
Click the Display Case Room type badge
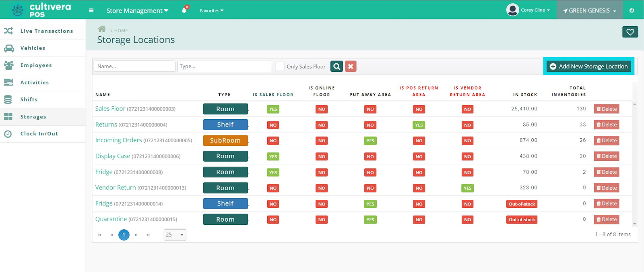225,156
